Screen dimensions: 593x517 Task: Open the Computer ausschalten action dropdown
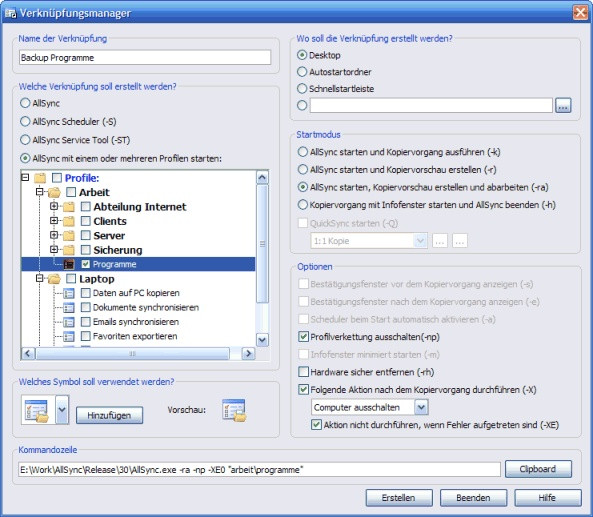point(421,407)
